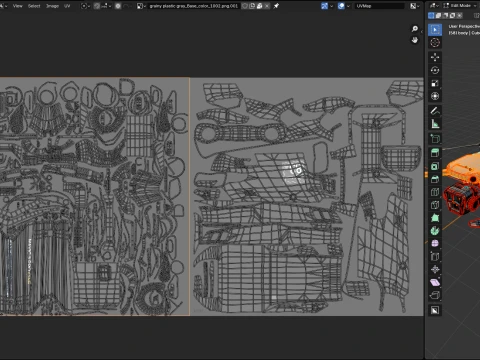Screen dimensions: 480x360
Task: Select the Scale tool
Action: [x=435, y=83]
